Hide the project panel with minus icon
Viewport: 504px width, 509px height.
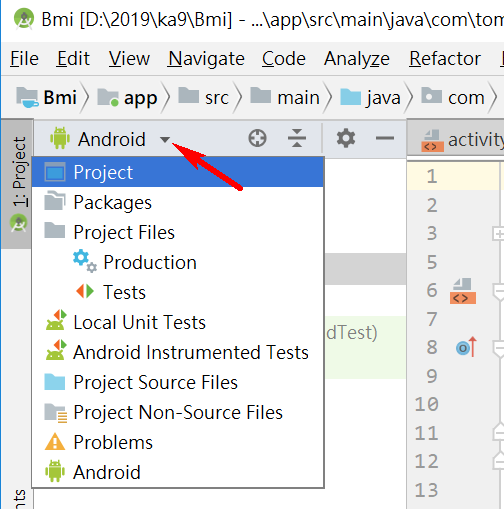click(x=385, y=138)
